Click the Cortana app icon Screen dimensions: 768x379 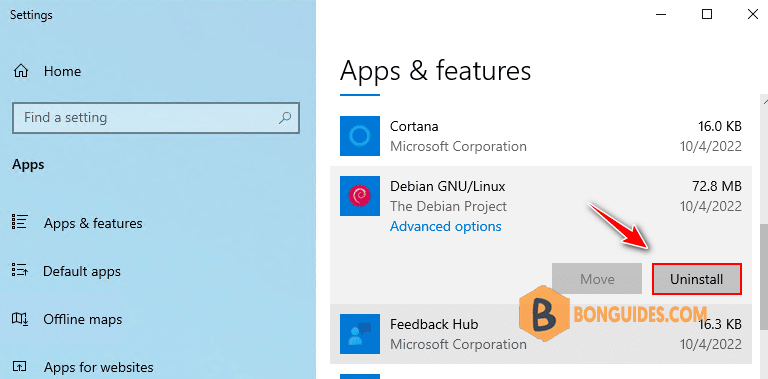click(x=360, y=136)
